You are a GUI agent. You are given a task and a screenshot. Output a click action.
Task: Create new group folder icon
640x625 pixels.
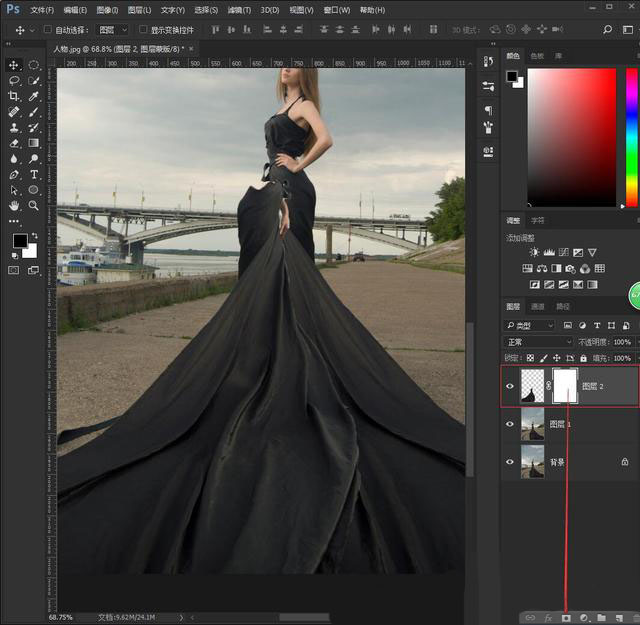[x=601, y=618]
